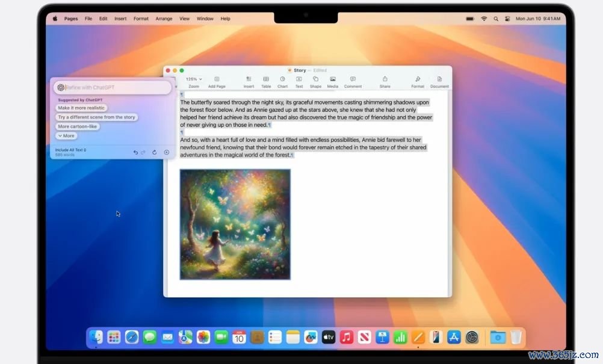603x364 pixels.
Task: Choose the Make it more realistic suggestion
Action: point(81,108)
